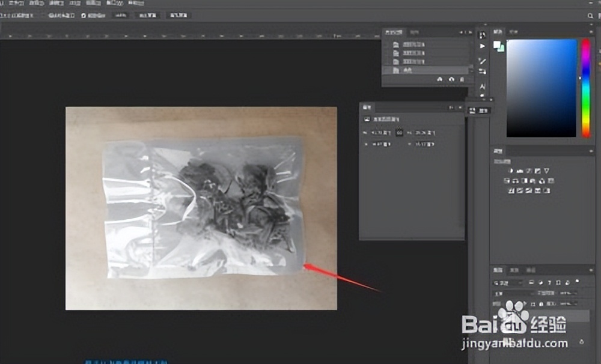Open the Layers panel flyout menu
Screen dimensions: 601x364
[x=591, y=270]
